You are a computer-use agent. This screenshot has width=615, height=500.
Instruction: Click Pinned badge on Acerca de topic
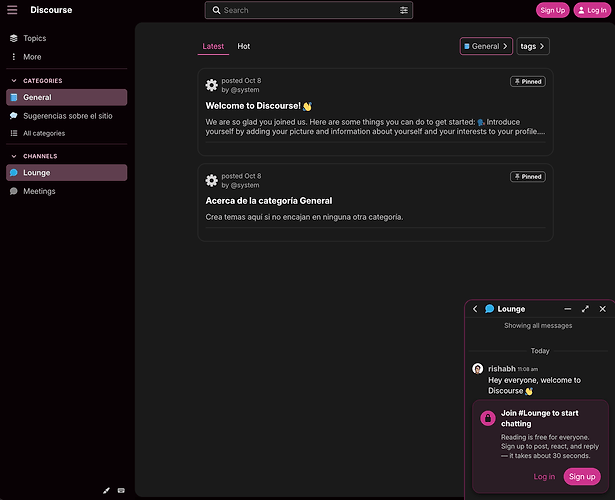click(x=528, y=176)
